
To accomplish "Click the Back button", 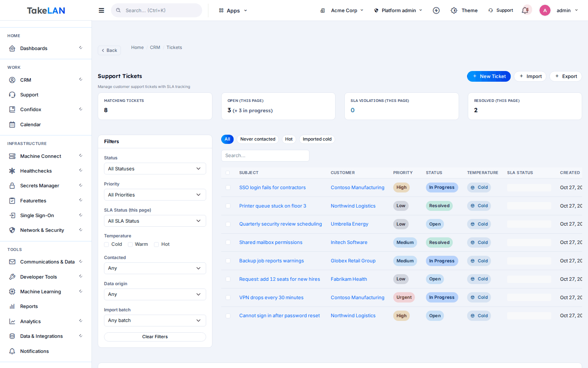I will coord(109,50).
